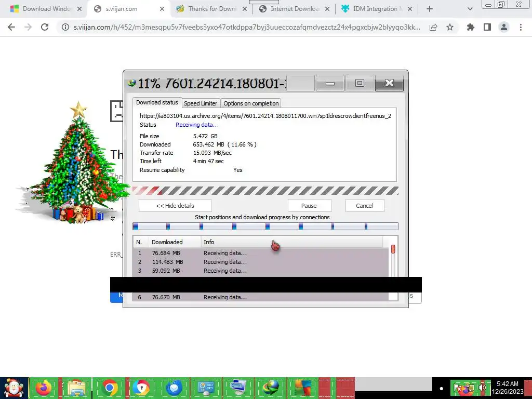Select connection row 1 with 76.684 MB
The width and height of the screenshot is (532, 399).
pos(261,253)
